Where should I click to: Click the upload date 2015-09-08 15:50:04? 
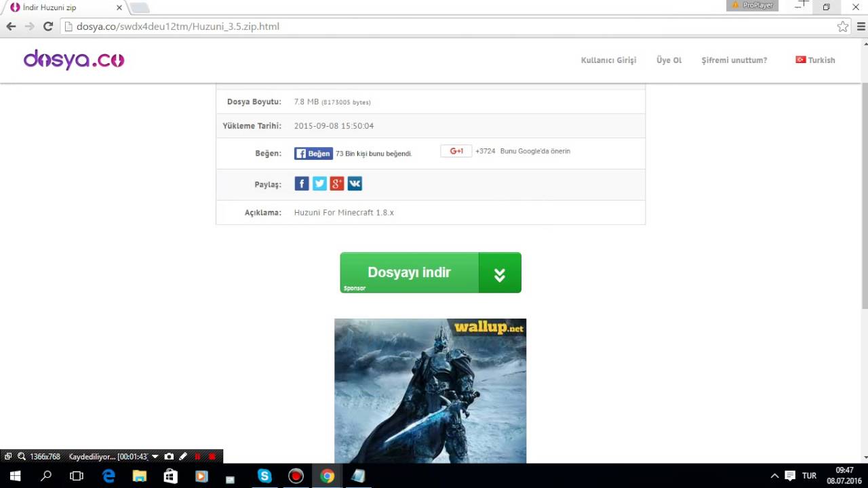click(334, 126)
